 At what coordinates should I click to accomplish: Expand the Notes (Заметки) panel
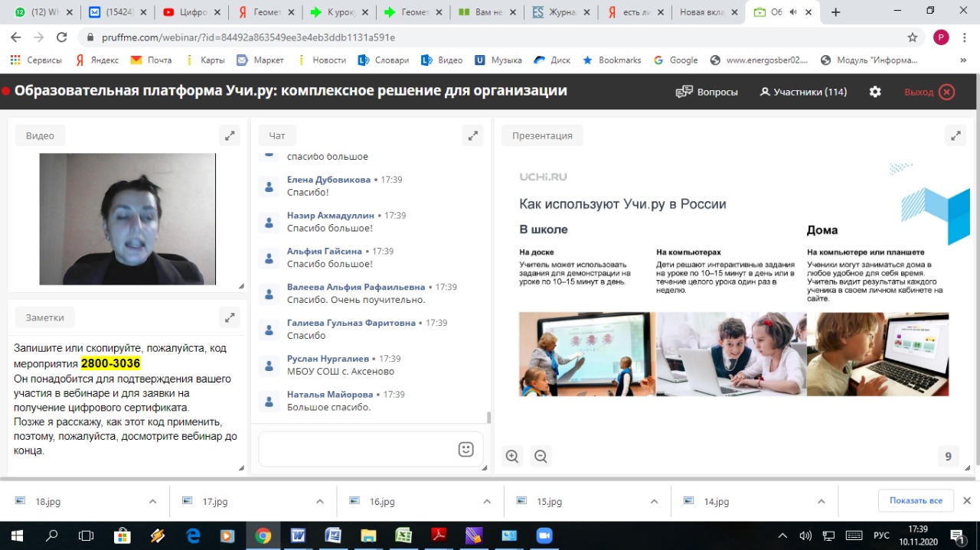pyautogui.click(x=230, y=317)
